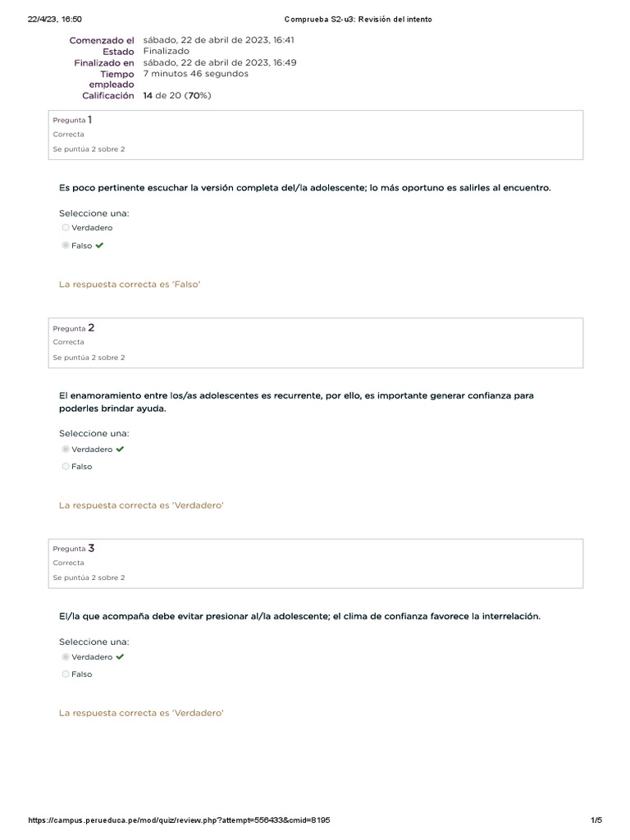Select Verdadero radio button in Pregunta 1

(66, 228)
